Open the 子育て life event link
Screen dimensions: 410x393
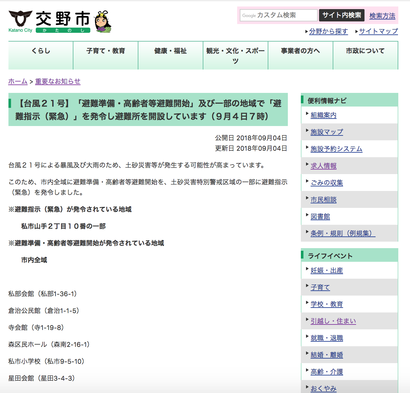(320, 287)
